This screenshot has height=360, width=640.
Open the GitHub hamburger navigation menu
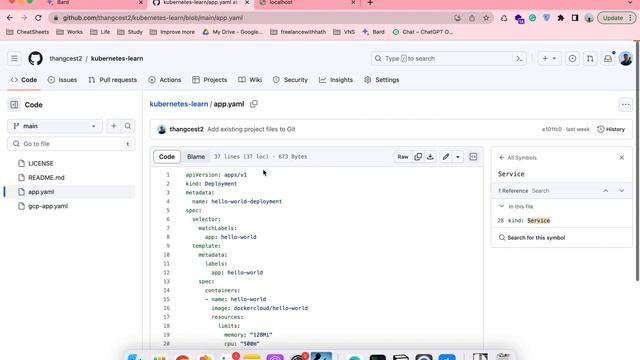[14, 58]
